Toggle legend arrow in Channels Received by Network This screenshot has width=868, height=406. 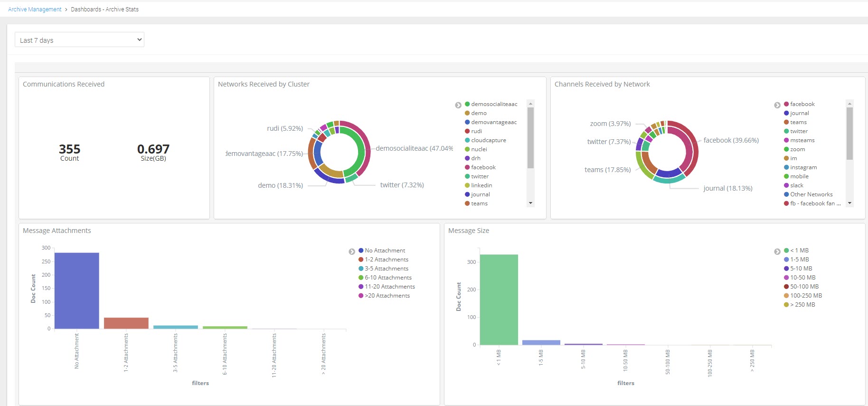coord(777,105)
